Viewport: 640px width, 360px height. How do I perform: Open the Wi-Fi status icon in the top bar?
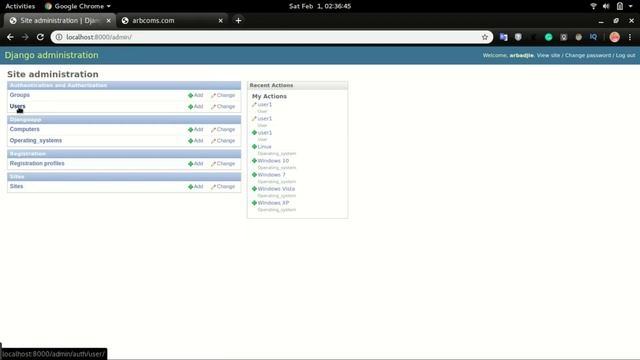pyautogui.click(x=593, y=6)
